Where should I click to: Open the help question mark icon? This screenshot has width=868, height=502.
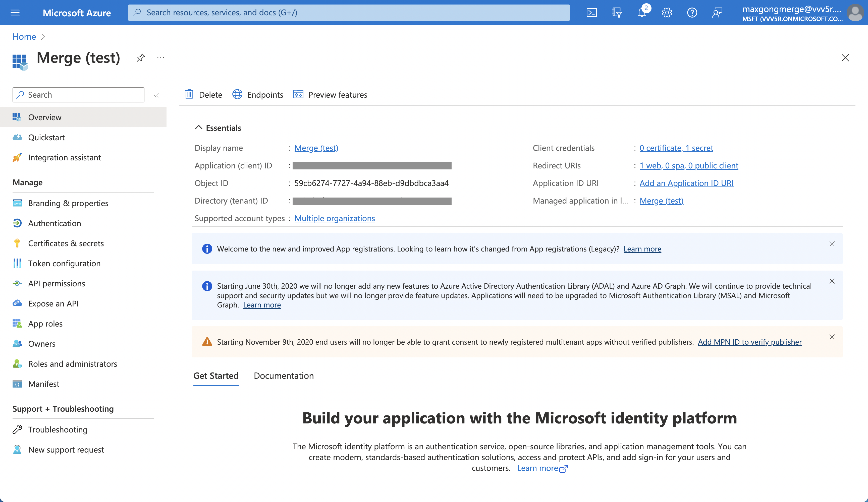[x=692, y=13]
